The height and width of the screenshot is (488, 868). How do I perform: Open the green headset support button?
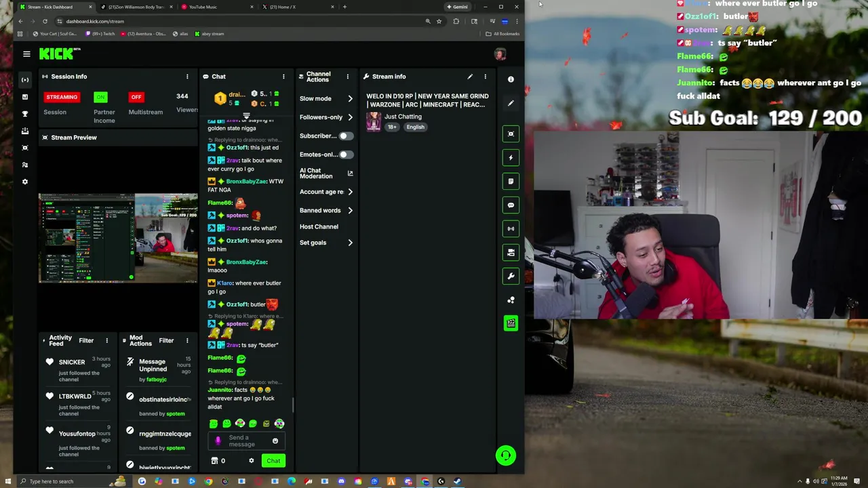pos(505,455)
